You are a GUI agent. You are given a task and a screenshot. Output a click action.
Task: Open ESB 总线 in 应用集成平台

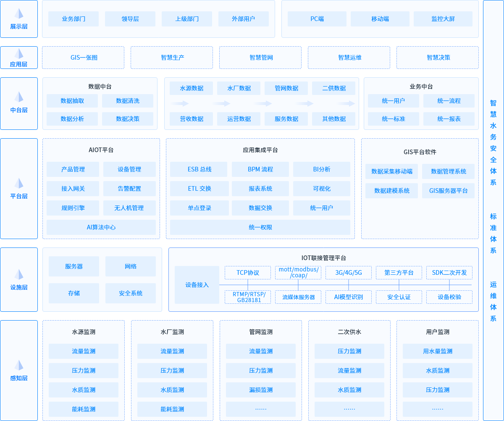(199, 169)
